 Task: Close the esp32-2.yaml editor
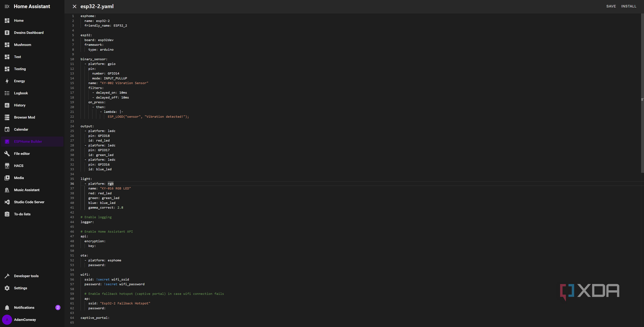(x=75, y=7)
